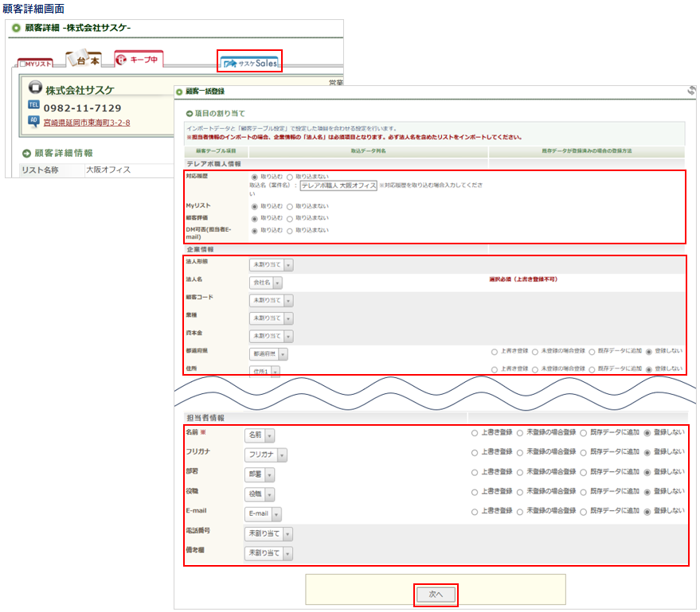This screenshot has height=612, width=700.
Task: Open the 顧客コード assignment dropdown
Action: [271, 301]
